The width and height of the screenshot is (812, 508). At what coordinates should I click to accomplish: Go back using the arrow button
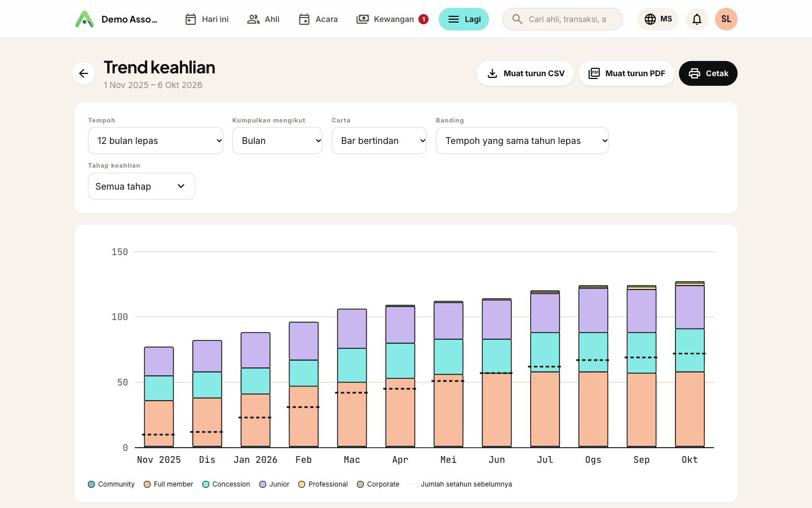[83, 73]
